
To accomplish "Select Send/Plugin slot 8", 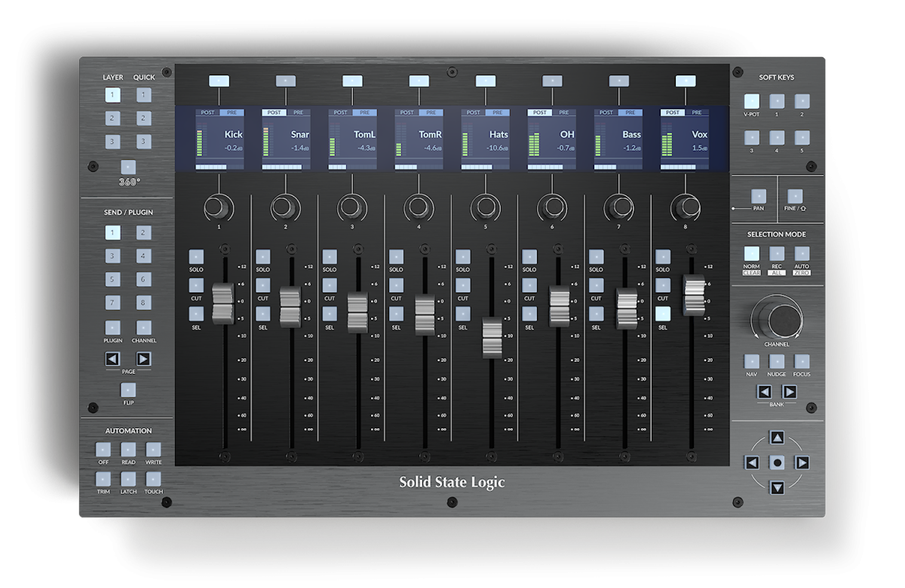I will (144, 303).
